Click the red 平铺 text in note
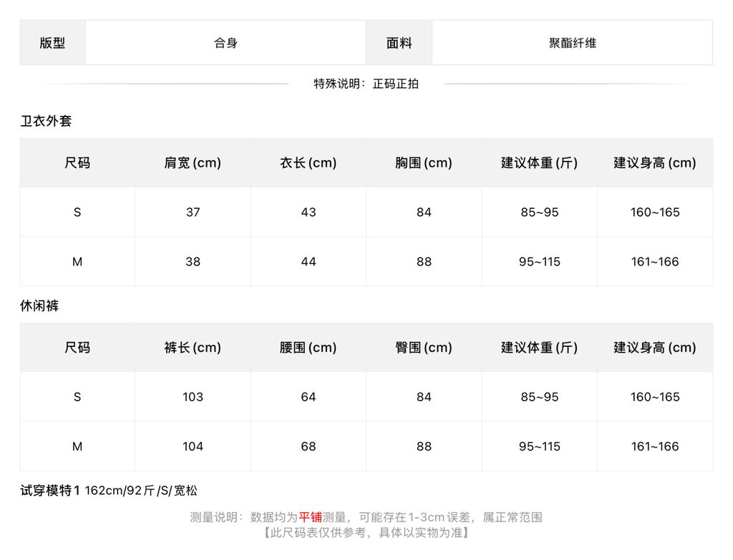The height and width of the screenshot is (560, 733). [x=311, y=517]
